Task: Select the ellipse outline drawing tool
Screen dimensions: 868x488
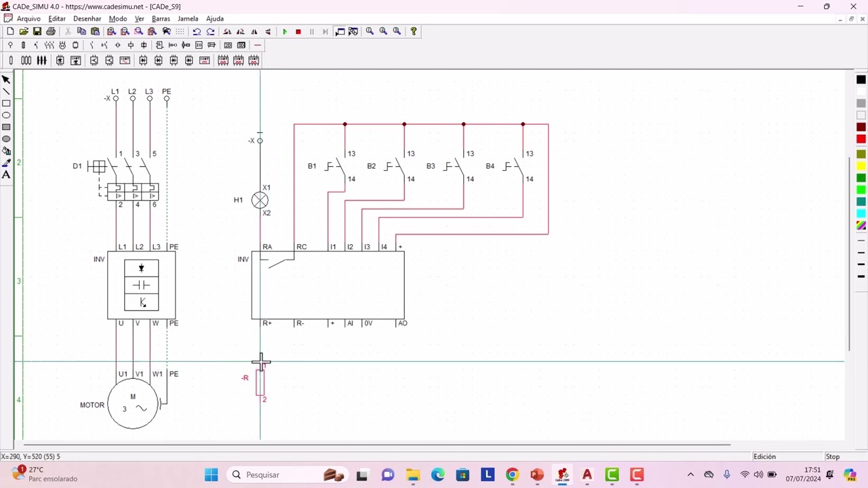Action: click(x=6, y=115)
